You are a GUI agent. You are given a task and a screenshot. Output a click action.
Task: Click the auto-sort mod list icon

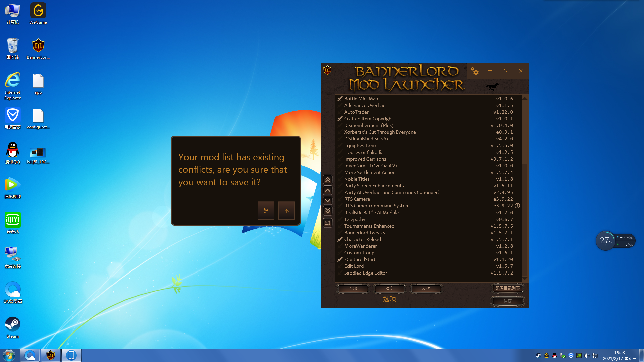pos(328,223)
